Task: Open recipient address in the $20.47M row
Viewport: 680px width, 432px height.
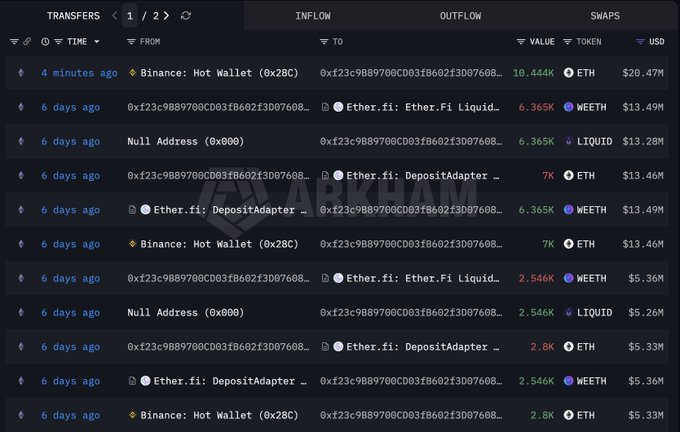Action: click(x=411, y=73)
